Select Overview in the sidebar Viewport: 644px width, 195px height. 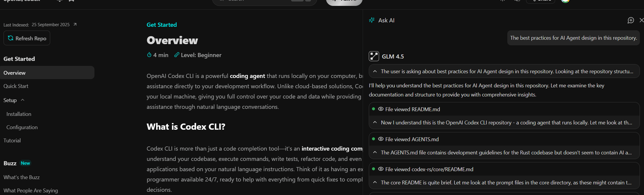pos(15,73)
